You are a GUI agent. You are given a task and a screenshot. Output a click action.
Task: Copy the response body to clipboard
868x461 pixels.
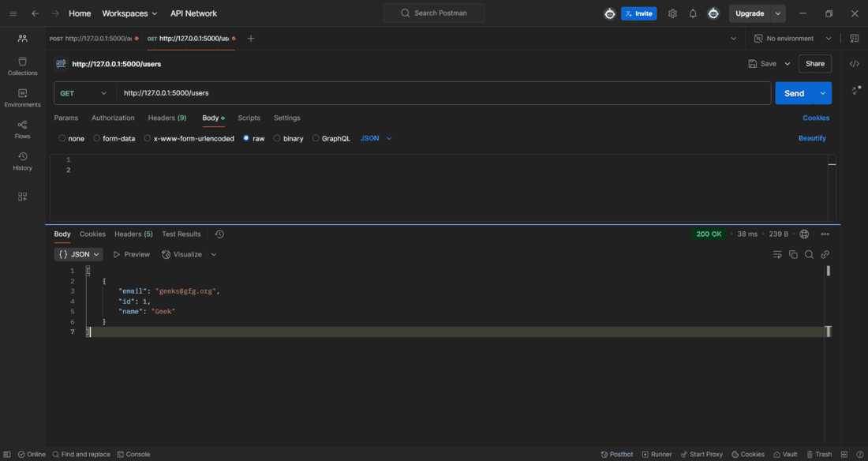tap(793, 255)
